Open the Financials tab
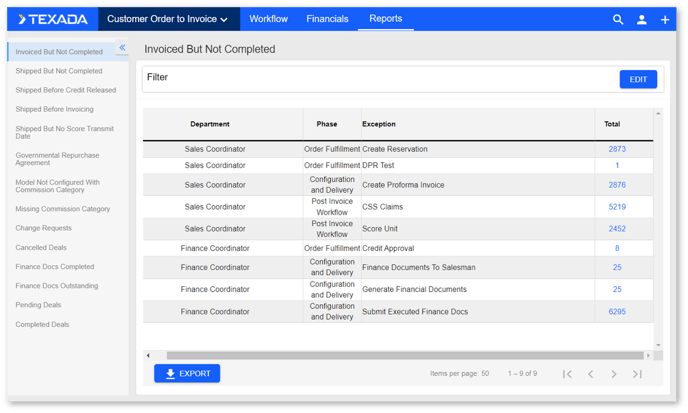Viewport: 688px width, 413px height. click(327, 19)
